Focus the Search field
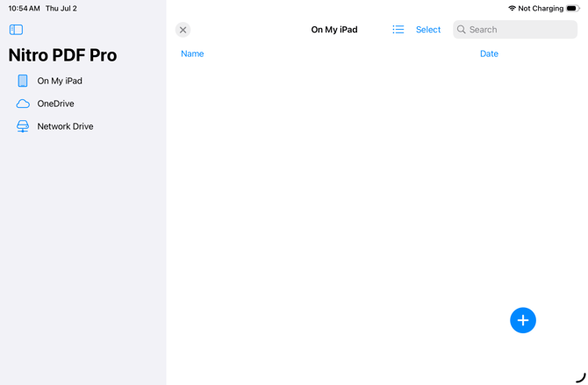Image resolution: width=588 pixels, height=385 pixels. (515, 30)
